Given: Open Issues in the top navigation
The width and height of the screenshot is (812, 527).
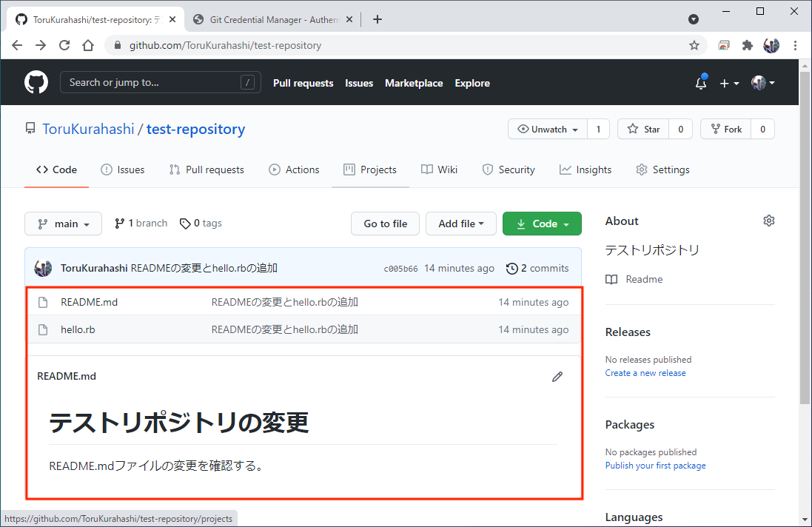Looking at the screenshot, I should pyautogui.click(x=359, y=83).
